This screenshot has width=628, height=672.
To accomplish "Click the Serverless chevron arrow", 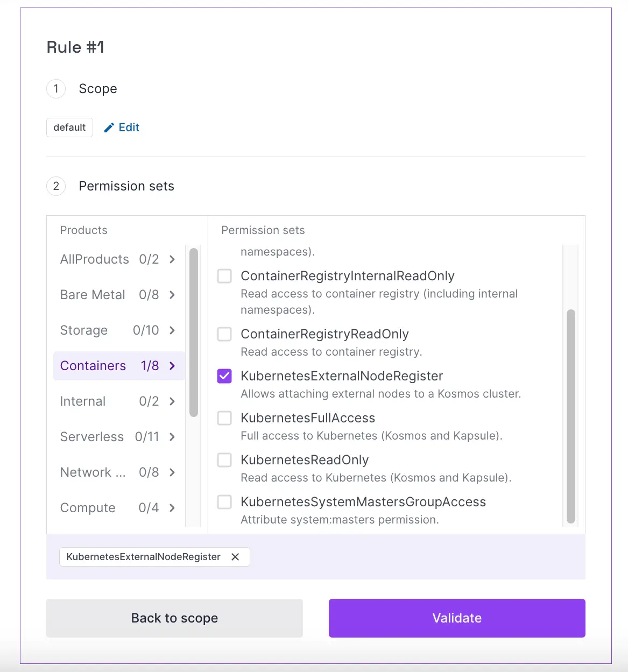I will [172, 437].
